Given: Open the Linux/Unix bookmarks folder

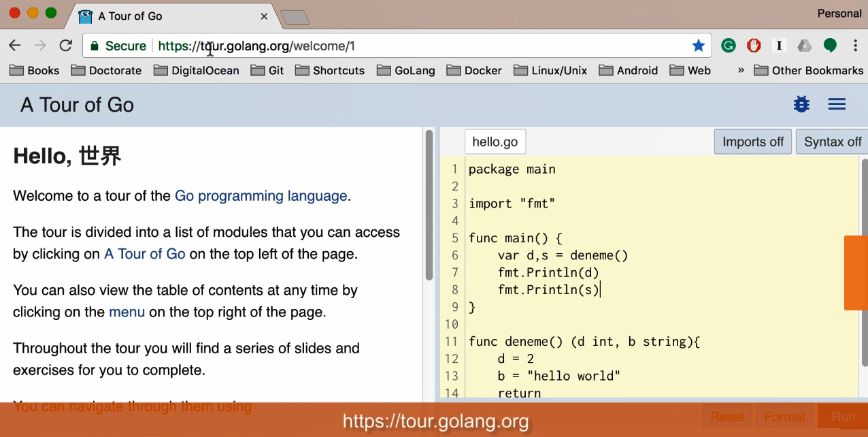Looking at the screenshot, I should [550, 70].
